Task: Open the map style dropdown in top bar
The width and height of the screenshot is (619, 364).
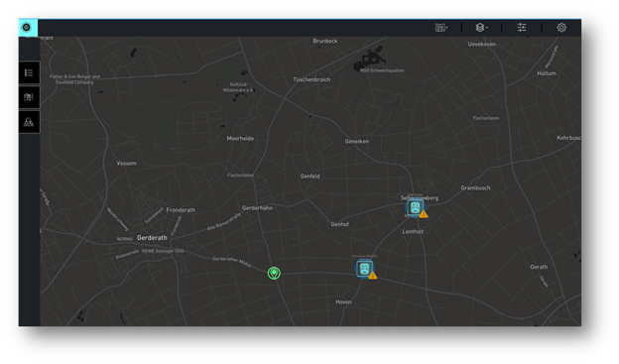Action: (441, 27)
